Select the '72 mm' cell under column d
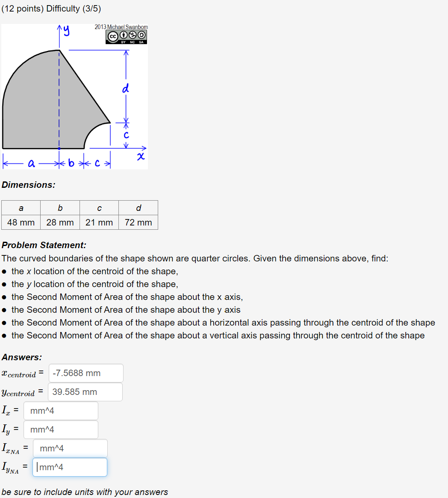Screen dimensions: 448x498 pyautogui.click(x=138, y=222)
